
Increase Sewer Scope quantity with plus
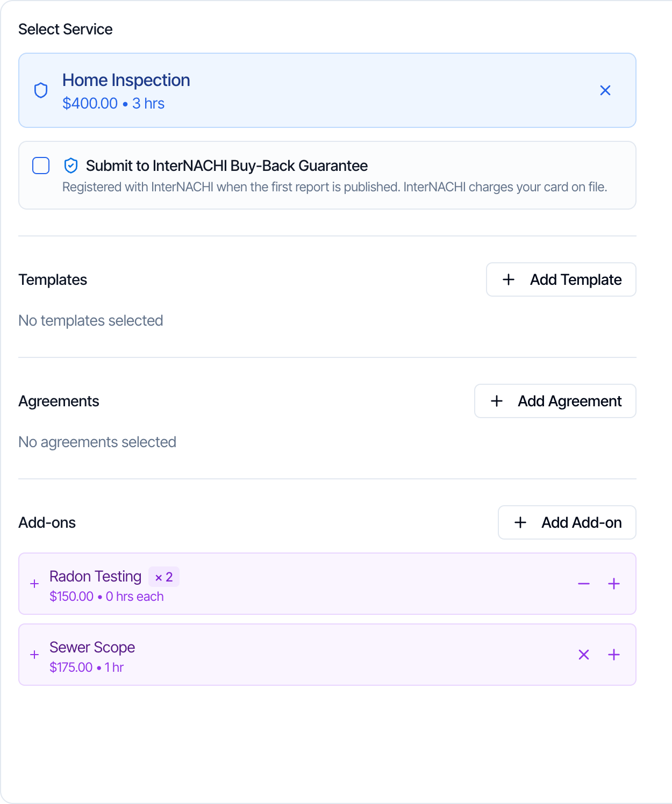tap(614, 655)
